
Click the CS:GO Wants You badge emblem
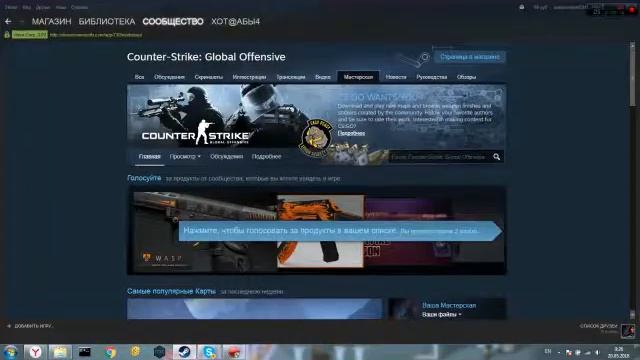point(316,139)
